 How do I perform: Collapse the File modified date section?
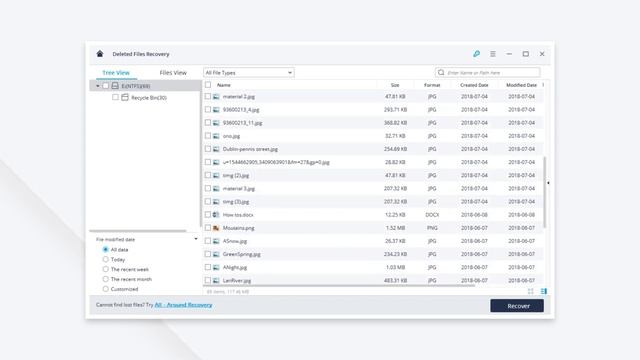(196, 239)
